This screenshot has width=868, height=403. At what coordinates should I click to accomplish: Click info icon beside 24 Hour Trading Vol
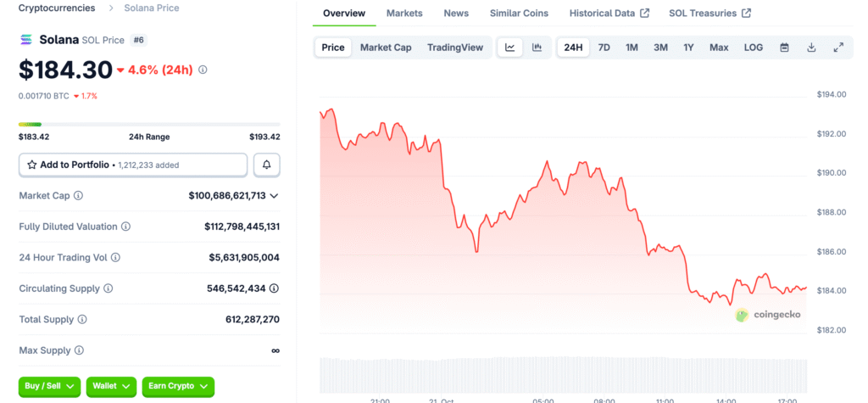click(x=115, y=257)
